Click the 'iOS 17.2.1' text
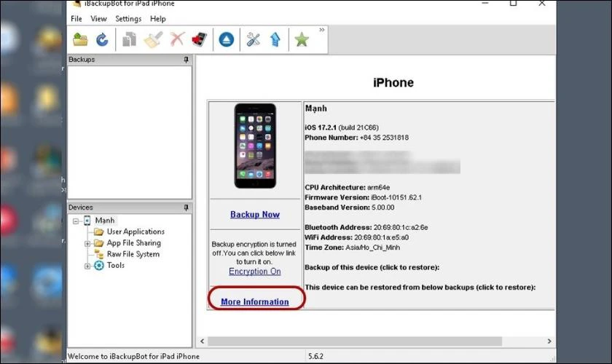The width and height of the screenshot is (612, 364). pos(321,127)
